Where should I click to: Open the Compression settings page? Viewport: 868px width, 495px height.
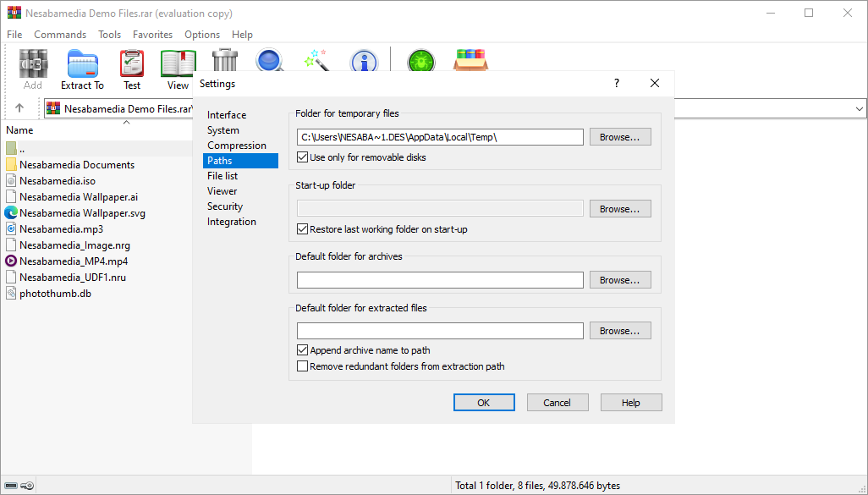pos(237,146)
